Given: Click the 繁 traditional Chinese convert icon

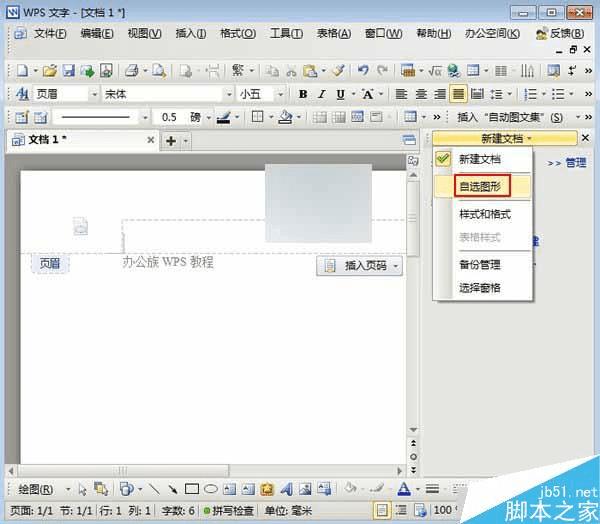Looking at the screenshot, I should pos(238,71).
